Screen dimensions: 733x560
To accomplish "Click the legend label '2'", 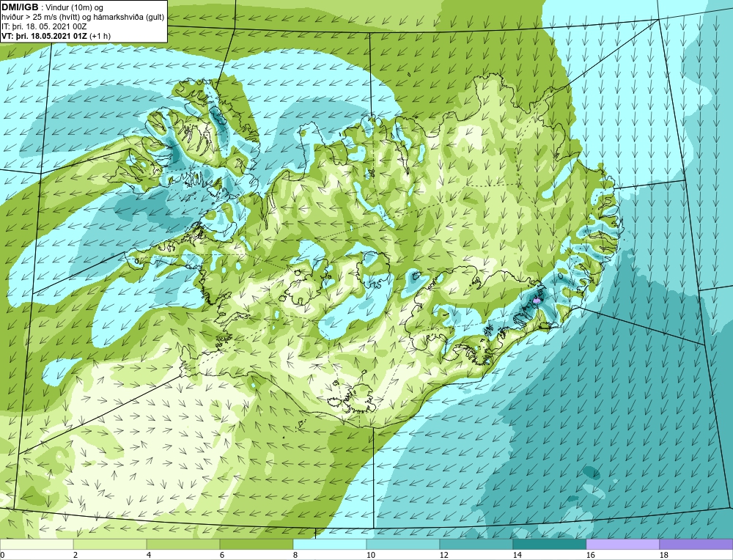I will [75, 555].
